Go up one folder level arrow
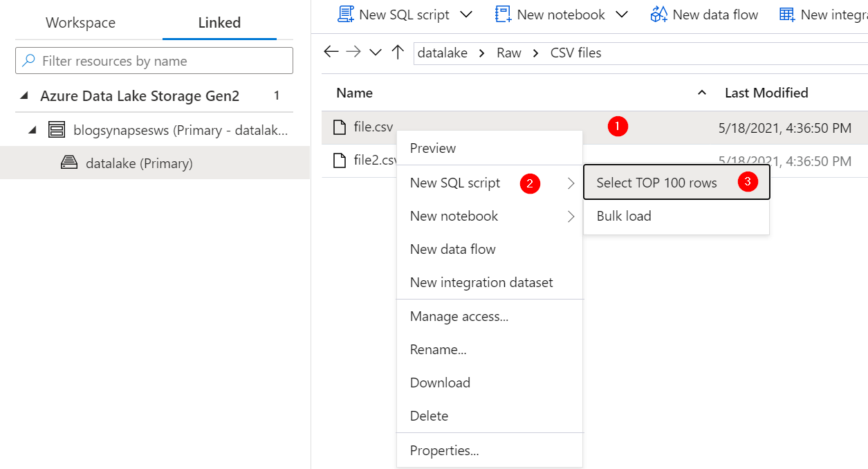The image size is (868, 469). [398, 52]
